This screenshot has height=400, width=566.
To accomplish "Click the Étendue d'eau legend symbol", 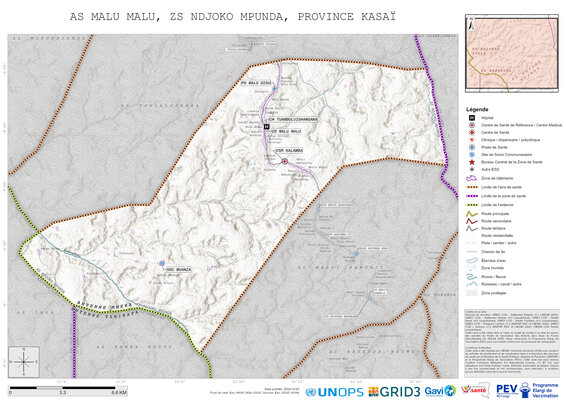I will (x=472, y=260).
